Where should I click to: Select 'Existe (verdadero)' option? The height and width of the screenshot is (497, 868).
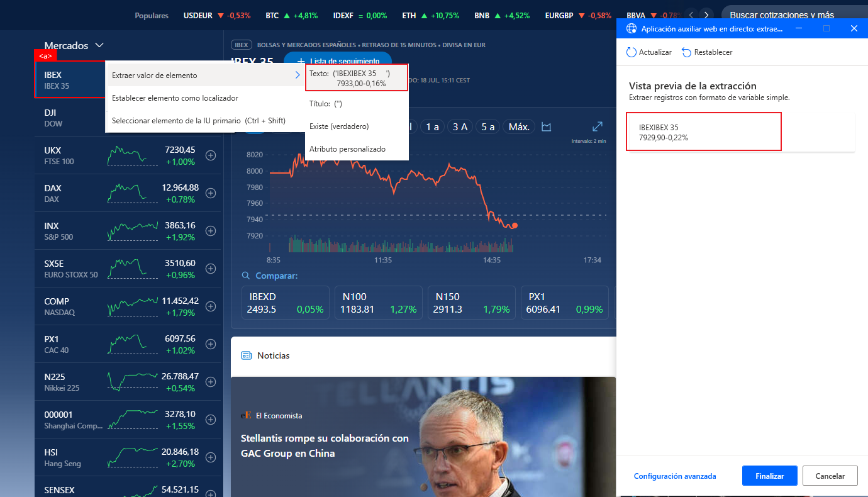point(357,126)
